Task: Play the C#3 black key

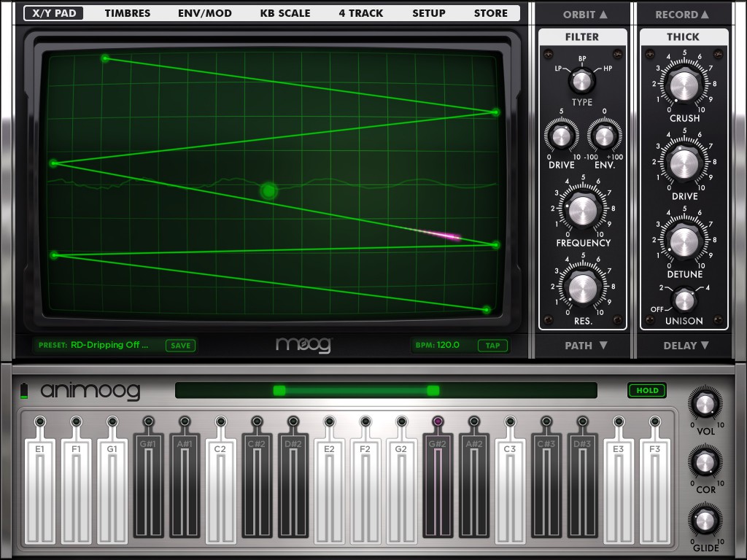Action: 546,486
